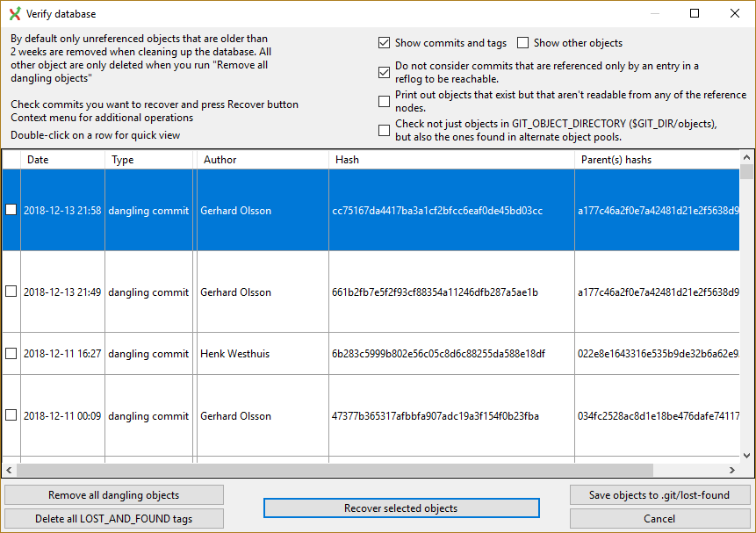Click the Git Extensions app icon in title bar
The image size is (756, 533).
pos(15,13)
